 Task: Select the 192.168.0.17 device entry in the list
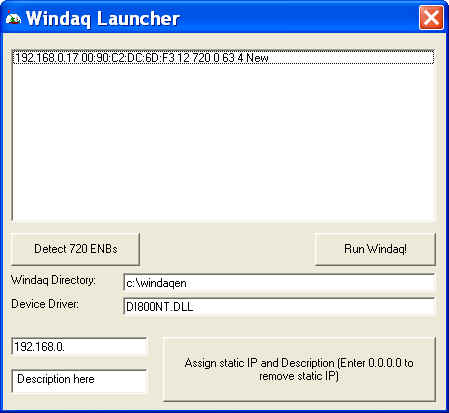point(223,57)
